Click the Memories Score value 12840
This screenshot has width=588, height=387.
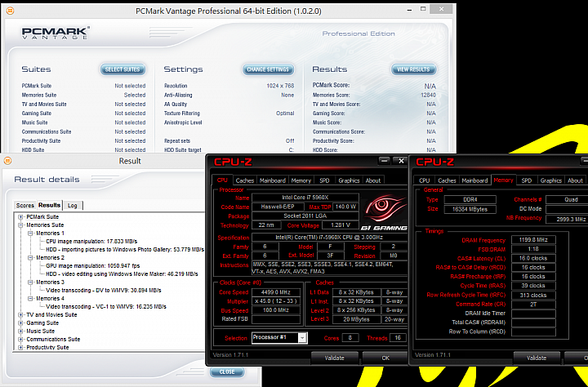(428, 95)
